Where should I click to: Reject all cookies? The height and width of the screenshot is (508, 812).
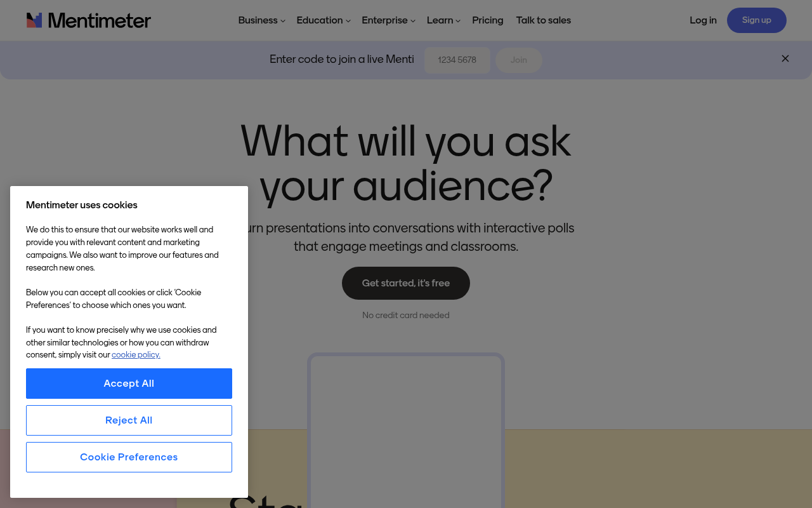coord(129,420)
